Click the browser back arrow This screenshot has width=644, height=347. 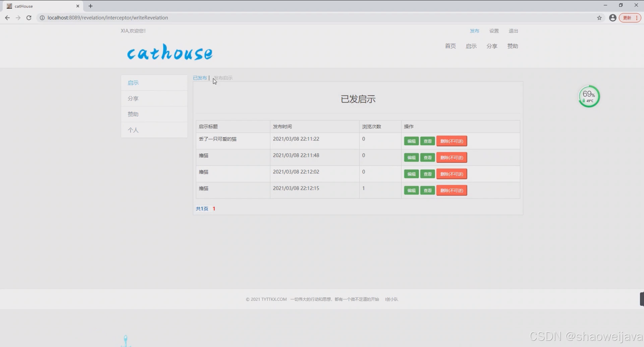pyautogui.click(x=7, y=18)
